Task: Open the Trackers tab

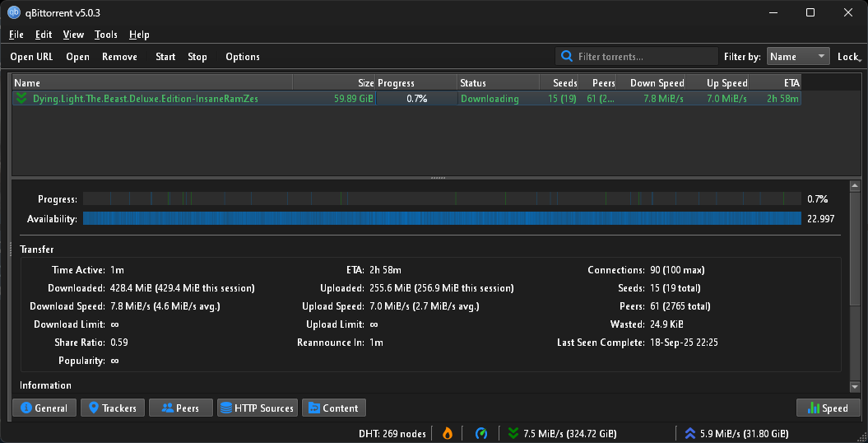Action: (x=113, y=408)
